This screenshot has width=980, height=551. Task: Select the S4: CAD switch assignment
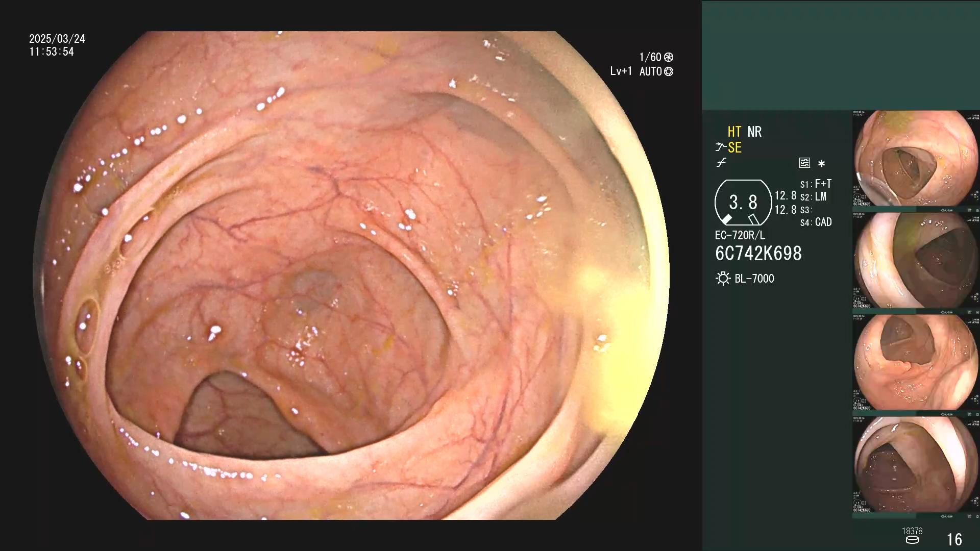coord(816,222)
